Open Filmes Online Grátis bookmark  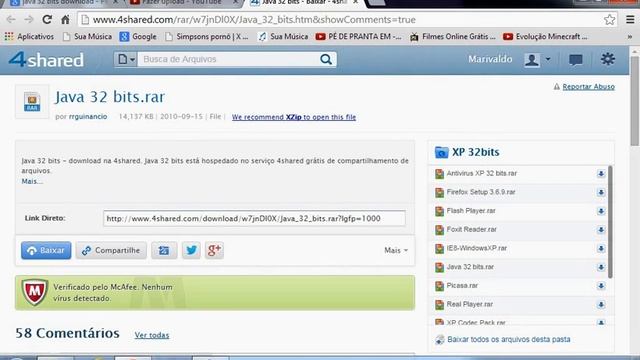(x=453, y=37)
